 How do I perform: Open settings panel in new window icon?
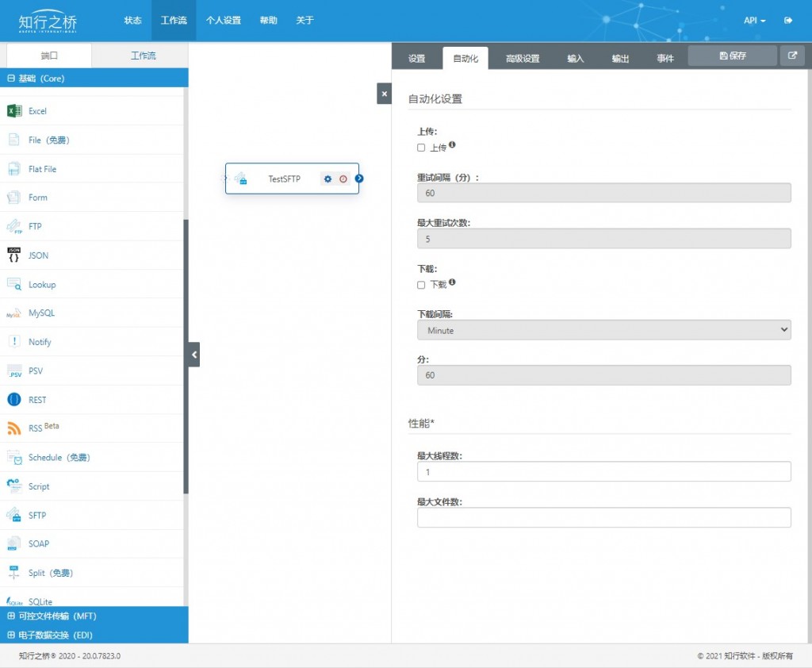(792, 56)
